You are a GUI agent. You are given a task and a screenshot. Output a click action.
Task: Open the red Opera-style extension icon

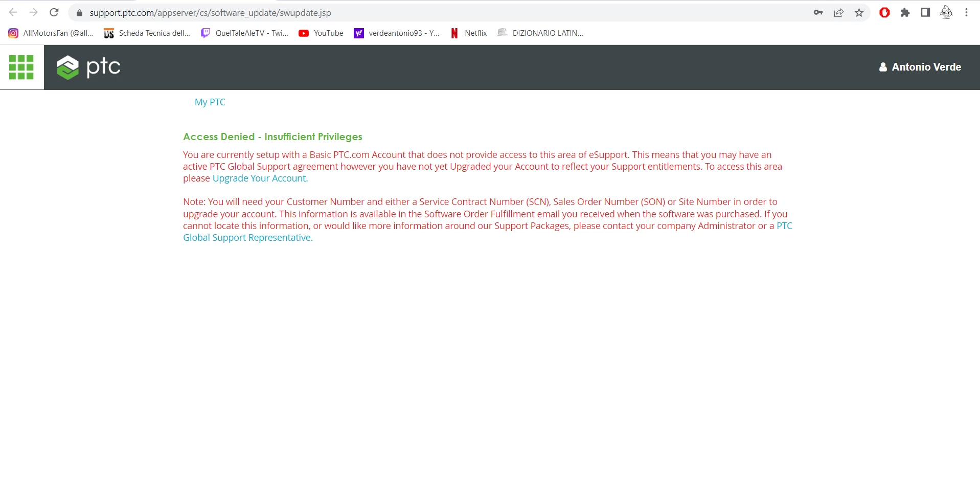tap(884, 13)
